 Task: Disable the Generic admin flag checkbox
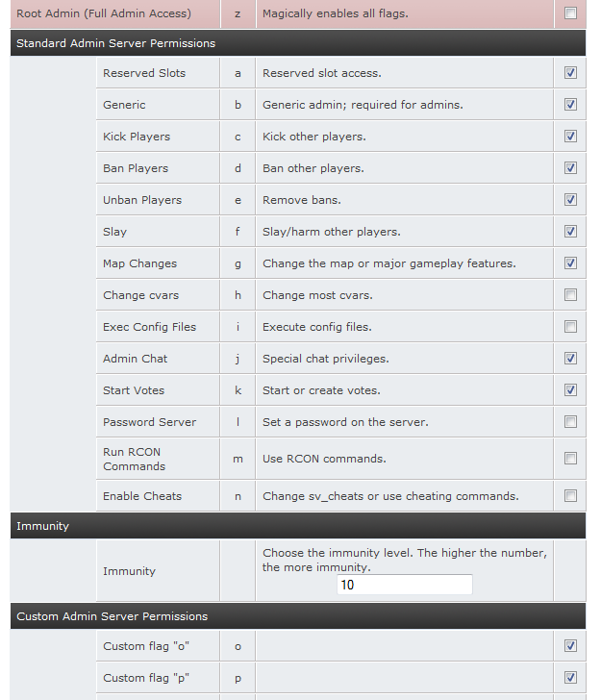point(570,105)
